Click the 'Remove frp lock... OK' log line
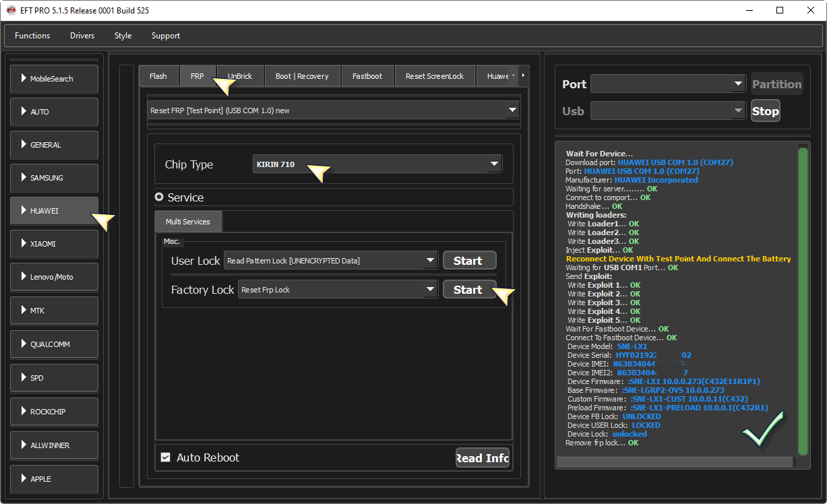Image resolution: width=827 pixels, height=504 pixels. click(602, 443)
